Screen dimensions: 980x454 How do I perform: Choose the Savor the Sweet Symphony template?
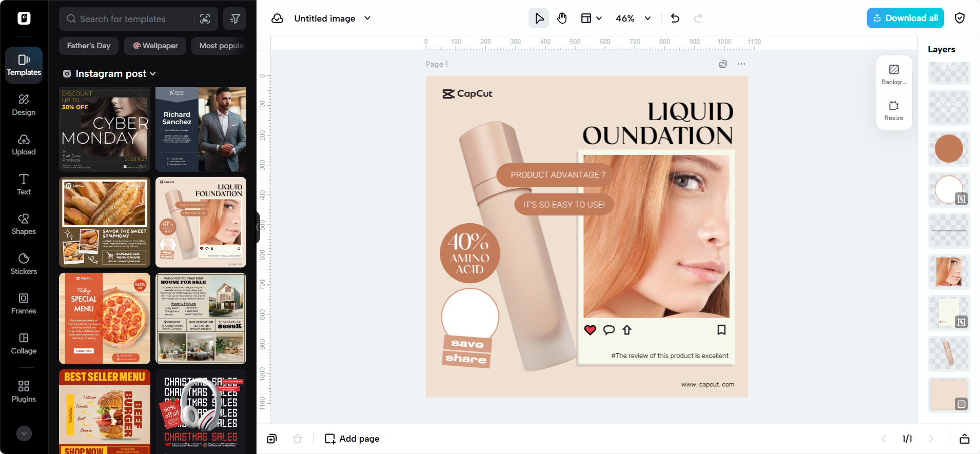point(105,222)
